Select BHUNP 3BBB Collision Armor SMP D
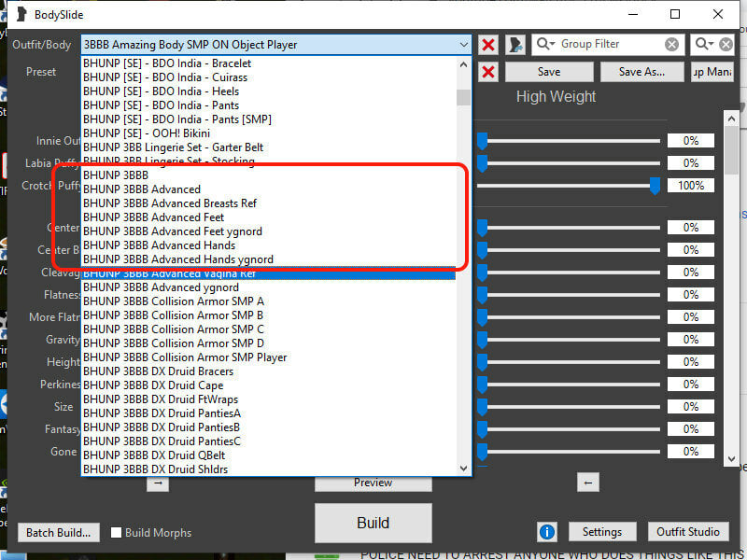Image resolution: width=747 pixels, height=560 pixels. [x=268, y=343]
